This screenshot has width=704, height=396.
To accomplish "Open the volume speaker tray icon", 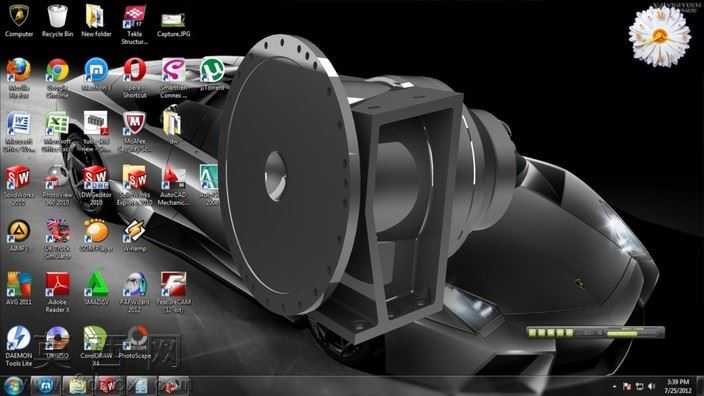I will [x=652, y=387].
